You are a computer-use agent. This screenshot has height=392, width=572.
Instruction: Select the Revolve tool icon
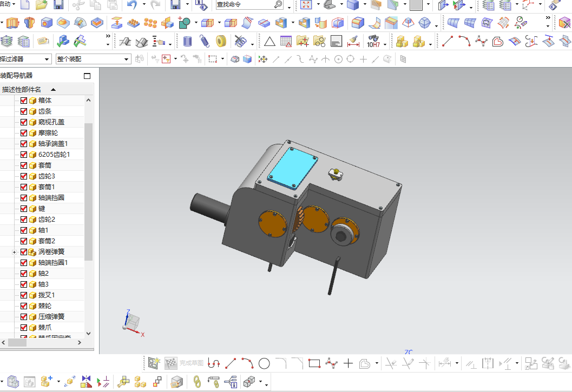[x=29, y=23]
